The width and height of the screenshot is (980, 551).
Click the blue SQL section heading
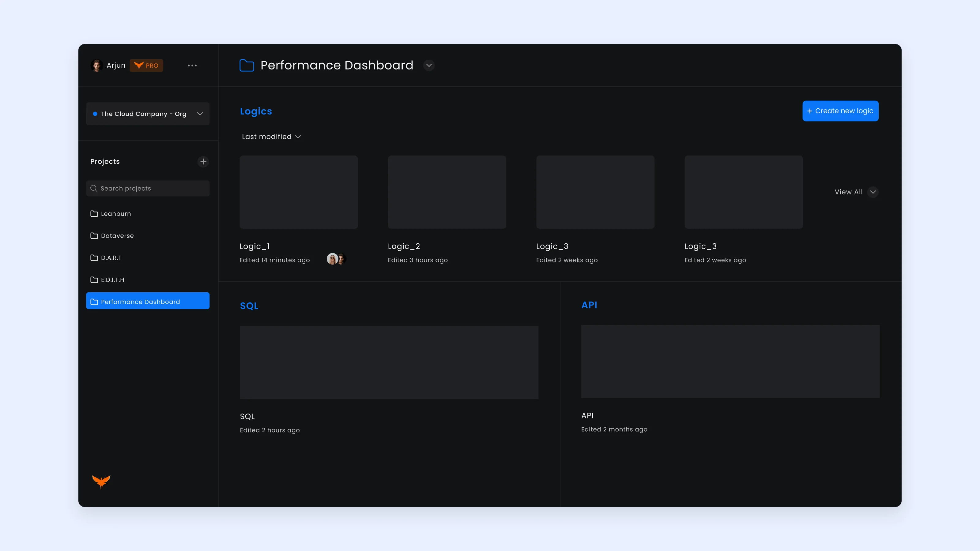[249, 306]
